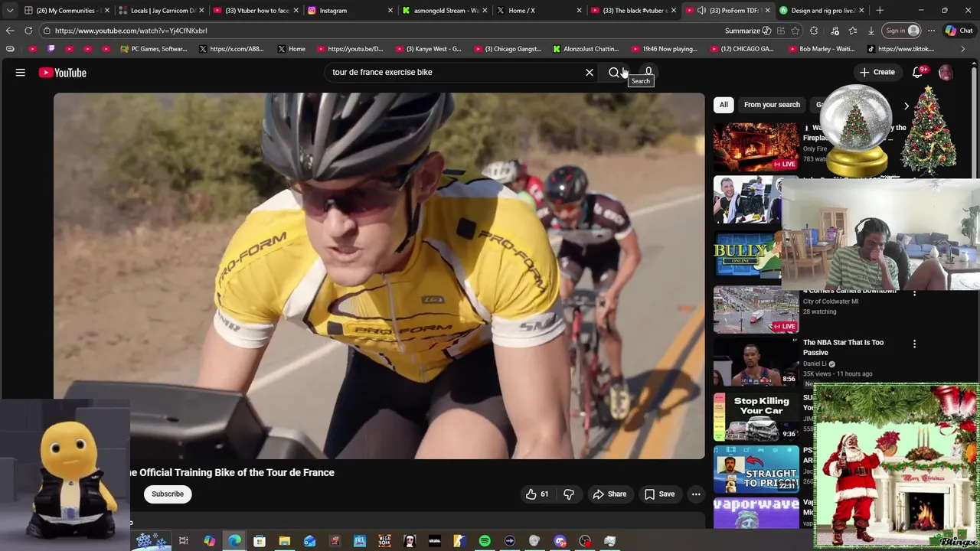Viewport: 980px width, 551px height.
Task: Switch to The black #vtuber tab
Action: tap(633, 11)
